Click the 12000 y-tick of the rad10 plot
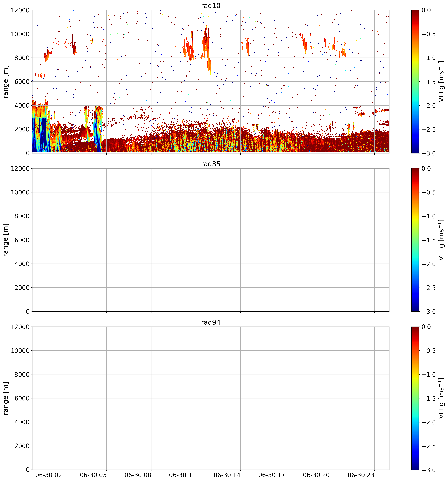This screenshot has width=448, height=481. click(x=20, y=10)
